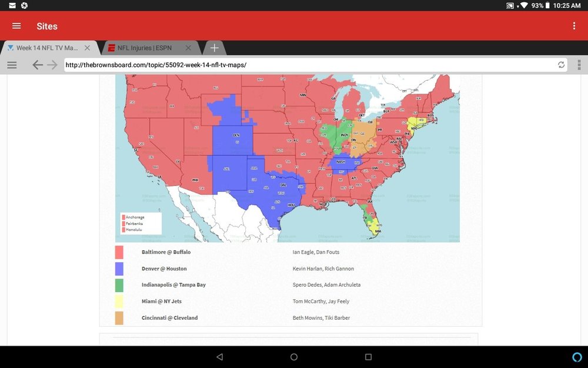Click the Anchorage entry in map inset
This screenshot has width=588, height=368.
[133, 217]
